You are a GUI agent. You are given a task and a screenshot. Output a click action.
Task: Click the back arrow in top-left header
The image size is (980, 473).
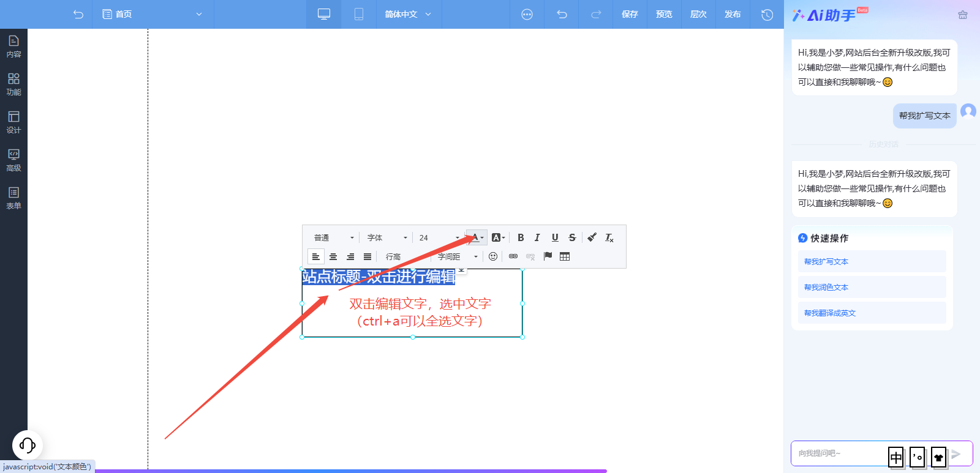coord(78,14)
